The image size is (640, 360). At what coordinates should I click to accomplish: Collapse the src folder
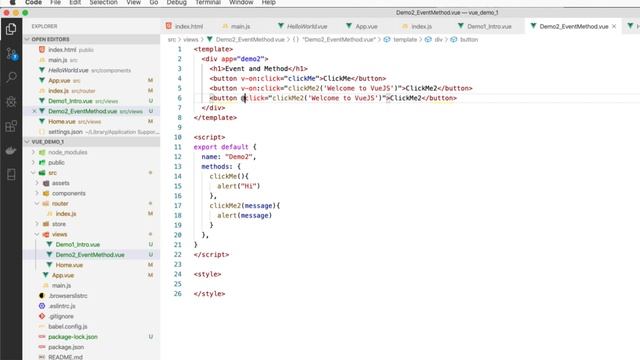pyautogui.click(x=33, y=173)
